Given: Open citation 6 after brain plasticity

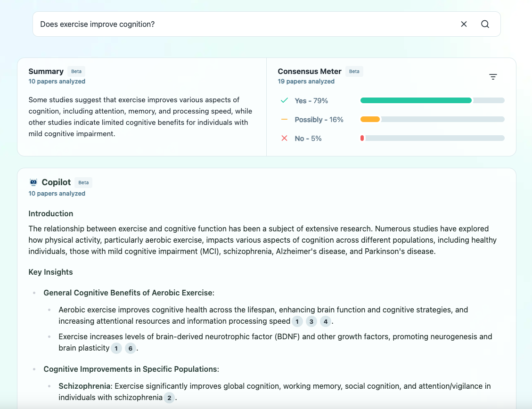Looking at the screenshot, I should pos(130,348).
